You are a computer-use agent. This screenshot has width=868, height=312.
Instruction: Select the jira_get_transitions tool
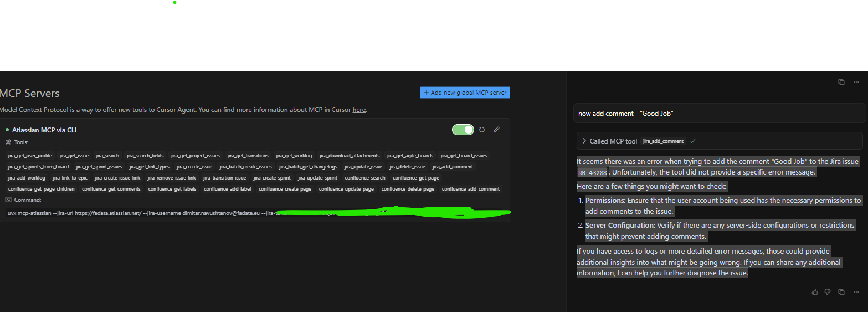coord(248,156)
